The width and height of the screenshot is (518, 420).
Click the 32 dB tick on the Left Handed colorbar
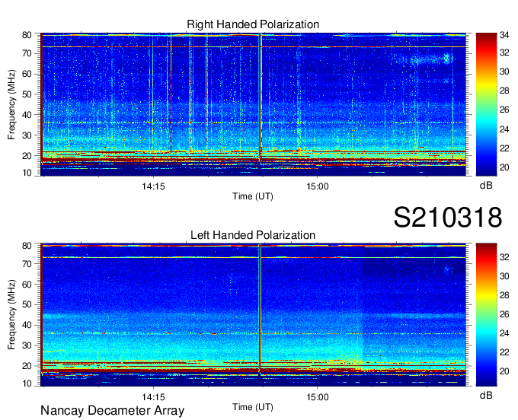point(504,257)
